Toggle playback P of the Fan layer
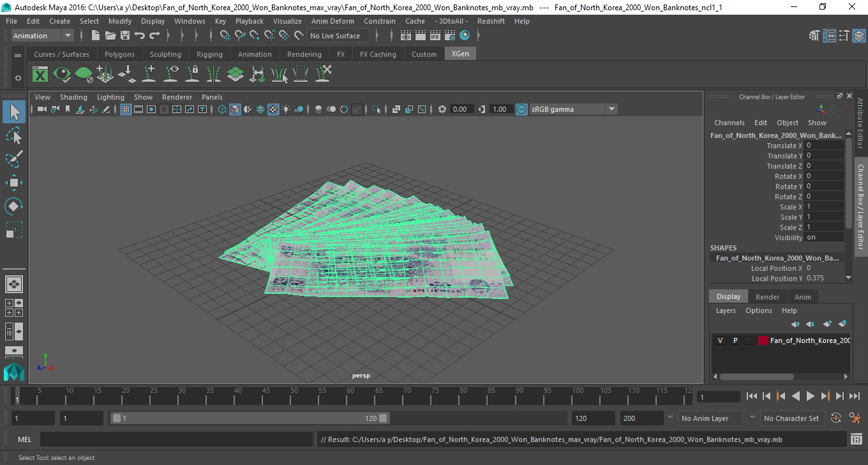Screen dimensions: 868x465 click(x=735, y=340)
